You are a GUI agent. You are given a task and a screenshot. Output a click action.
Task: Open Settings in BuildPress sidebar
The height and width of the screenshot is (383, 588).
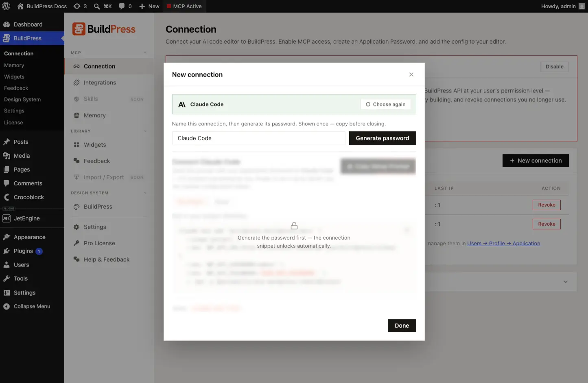109,227
